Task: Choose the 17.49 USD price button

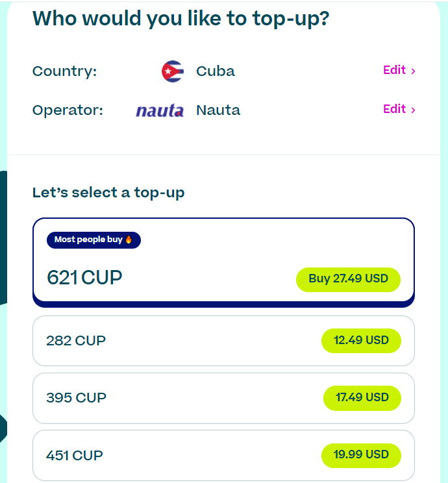Action: [362, 398]
